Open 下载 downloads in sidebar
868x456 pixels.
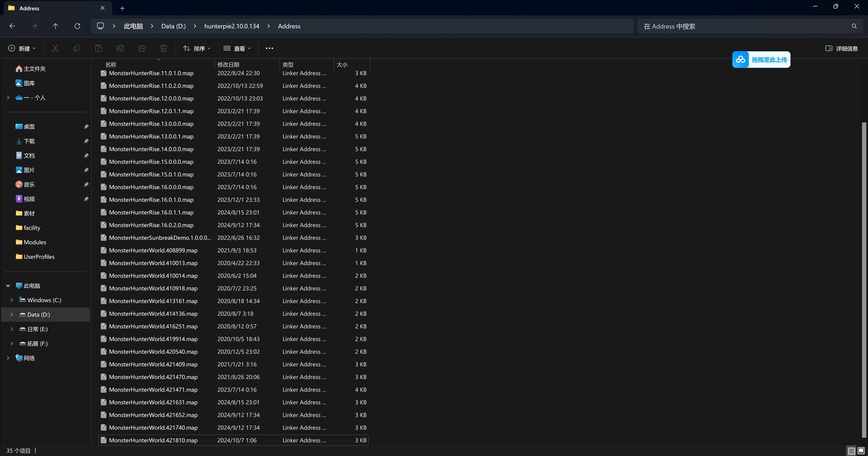click(25, 141)
